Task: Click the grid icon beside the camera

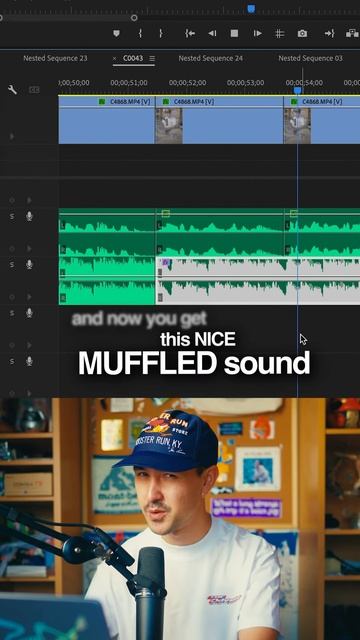Action: pyautogui.click(x=280, y=33)
